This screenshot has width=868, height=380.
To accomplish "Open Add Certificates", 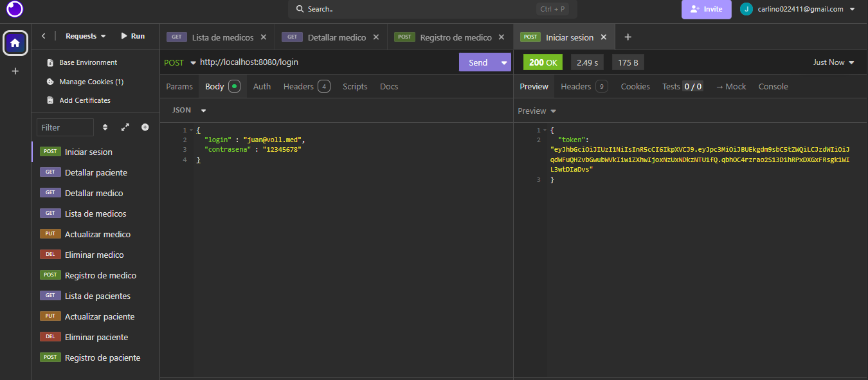I will (x=79, y=100).
